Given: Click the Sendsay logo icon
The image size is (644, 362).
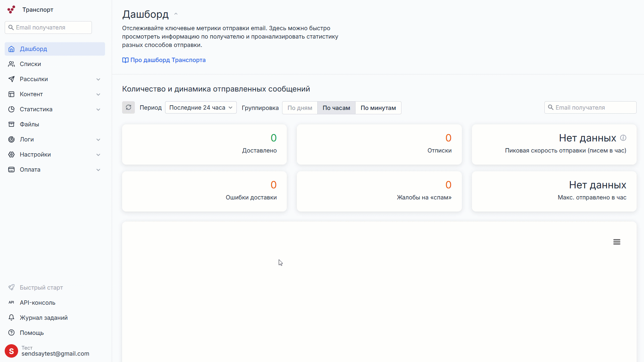Looking at the screenshot, I should point(11,10).
